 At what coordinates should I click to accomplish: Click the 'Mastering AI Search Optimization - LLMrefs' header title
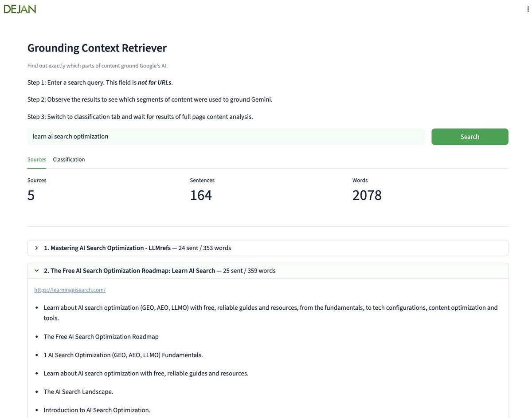pyautogui.click(x=110, y=248)
